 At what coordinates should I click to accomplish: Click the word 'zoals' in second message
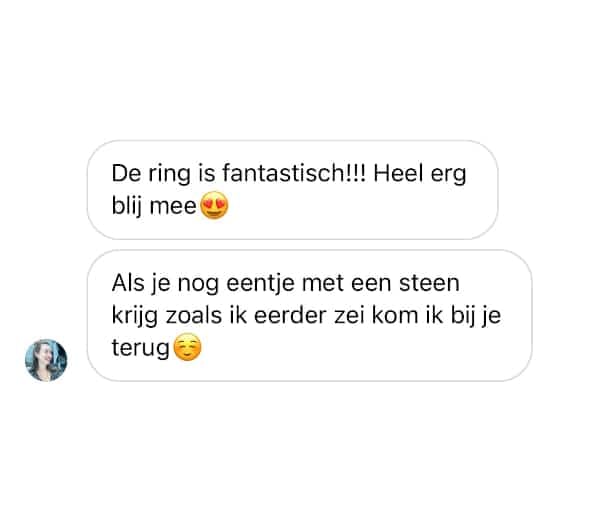coord(194,315)
